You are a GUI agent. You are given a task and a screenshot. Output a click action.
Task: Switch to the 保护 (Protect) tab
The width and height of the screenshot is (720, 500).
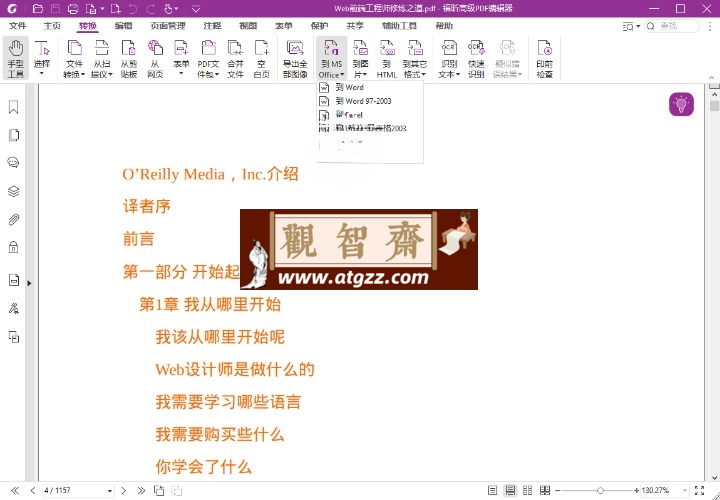[x=319, y=26]
